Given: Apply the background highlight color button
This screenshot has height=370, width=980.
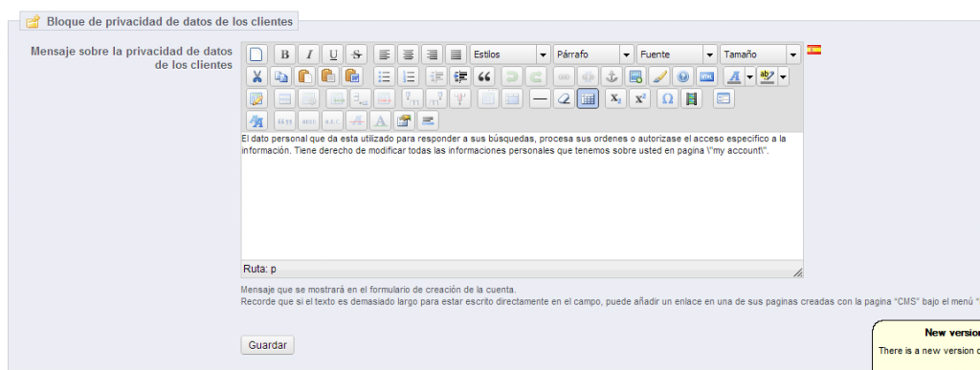Looking at the screenshot, I should [x=767, y=76].
